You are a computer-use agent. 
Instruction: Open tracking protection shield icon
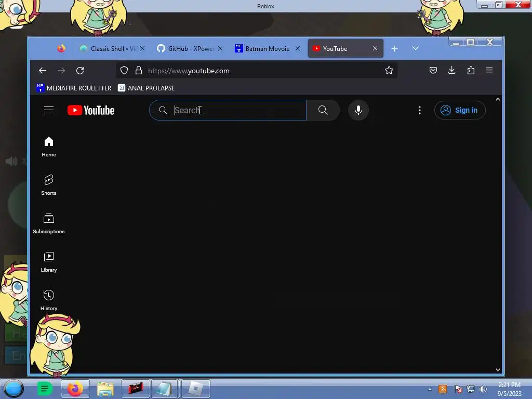(124, 70)
